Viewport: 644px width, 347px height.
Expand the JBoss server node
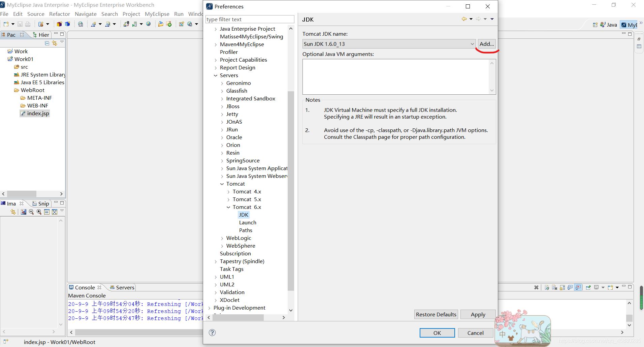click(222, 106)
